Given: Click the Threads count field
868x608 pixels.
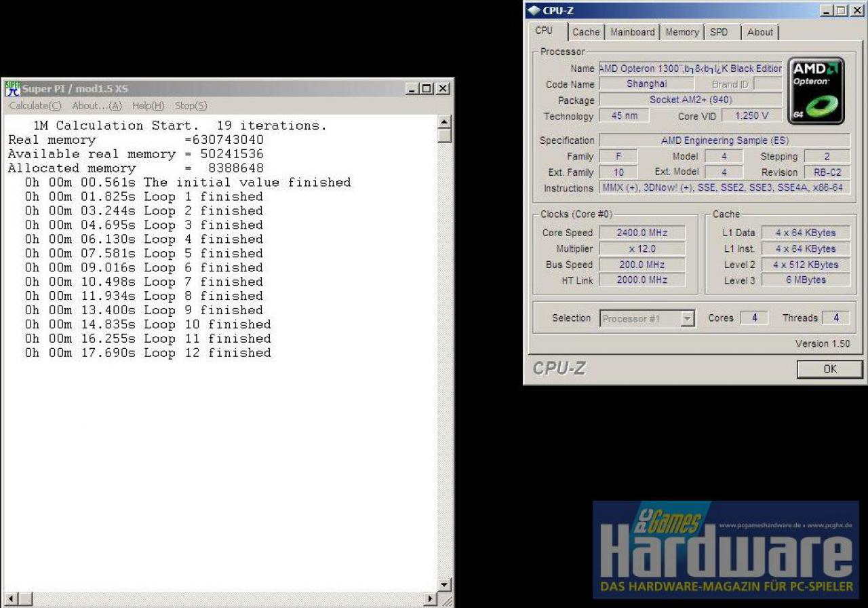Looking at the screenshot, I should (x=836, y=318).
